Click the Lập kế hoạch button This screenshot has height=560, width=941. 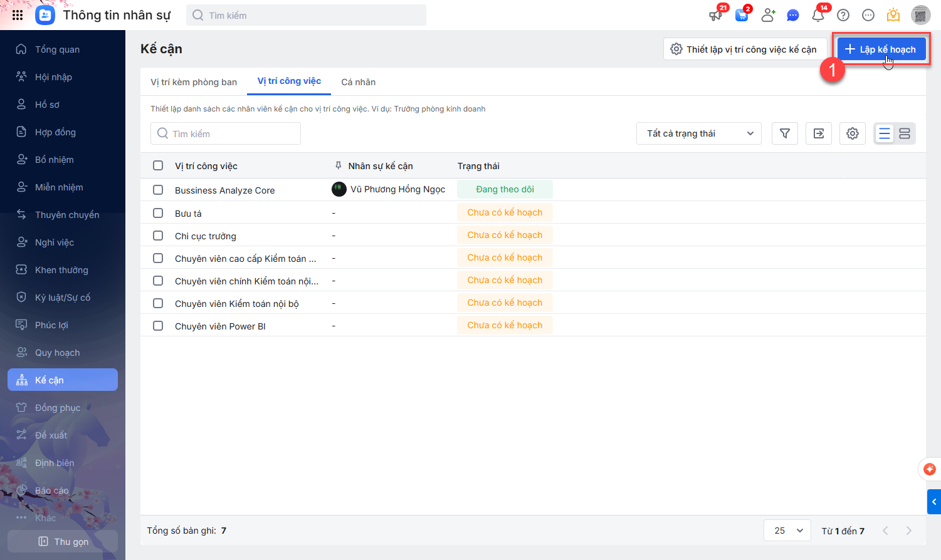tap(881, 49)
